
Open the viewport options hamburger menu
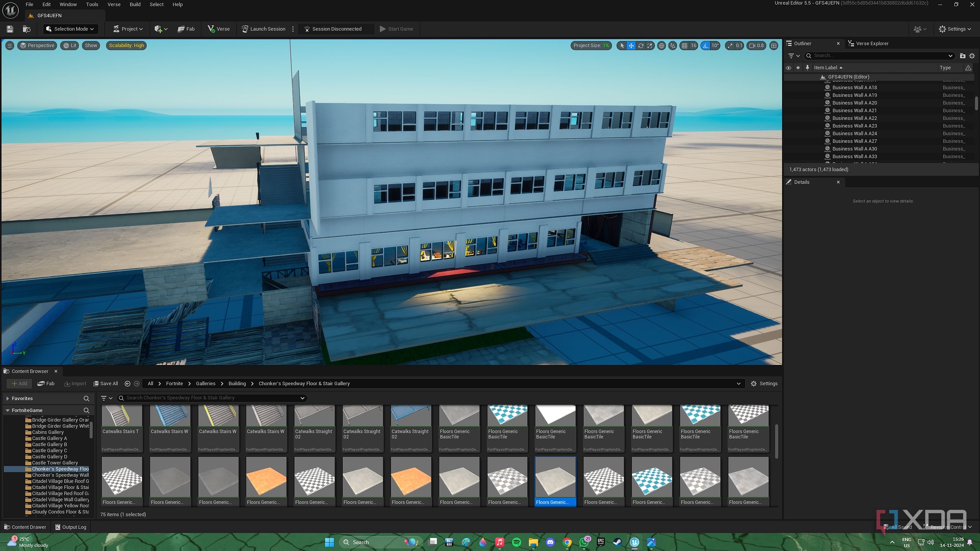10,46
